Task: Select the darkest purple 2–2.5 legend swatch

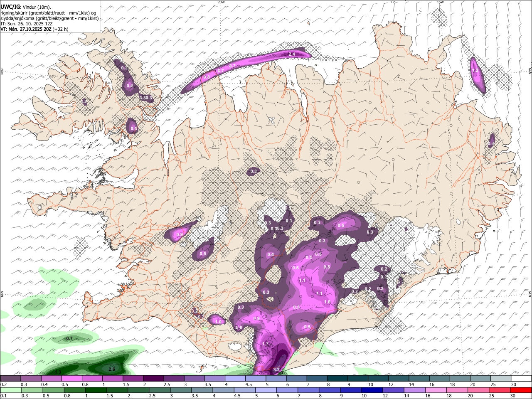Action: [x=153, y=379]
